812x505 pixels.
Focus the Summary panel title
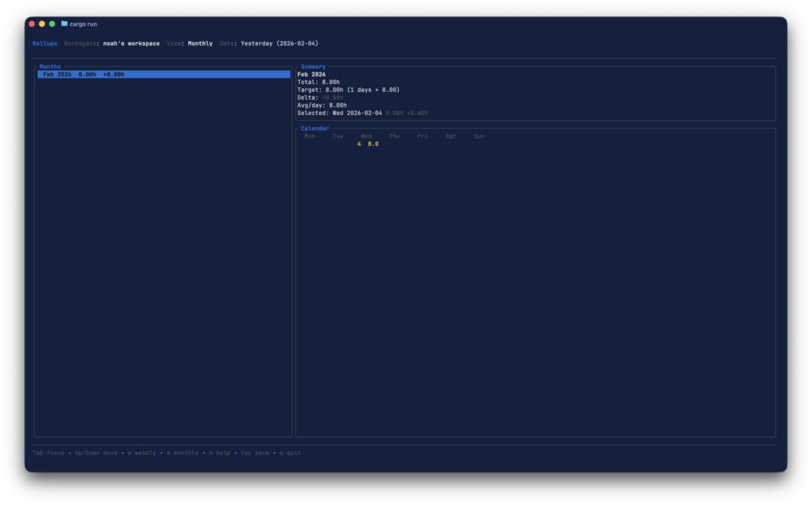[313, 66]
